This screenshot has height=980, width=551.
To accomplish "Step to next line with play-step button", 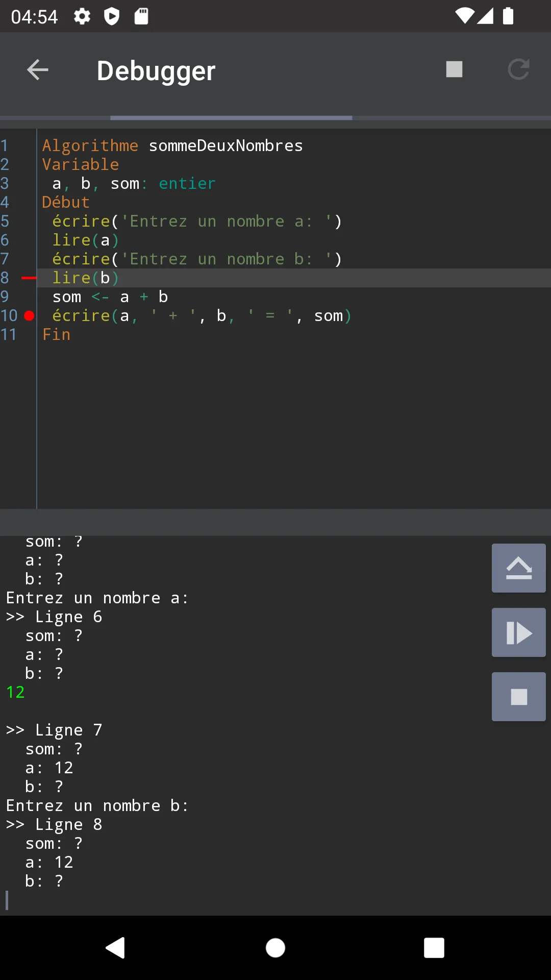I will (518, 632).
